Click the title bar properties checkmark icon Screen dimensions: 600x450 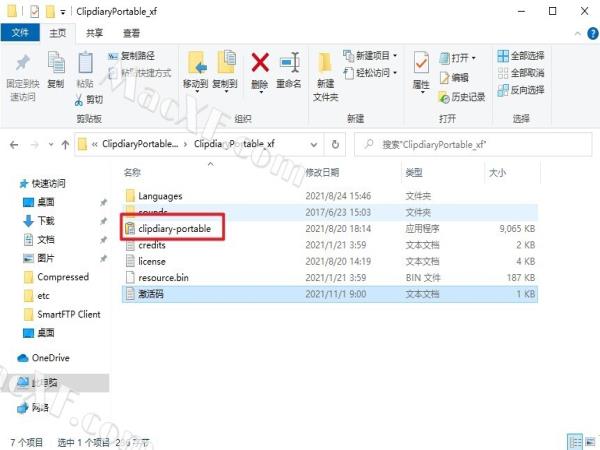(x=34, y=11)
